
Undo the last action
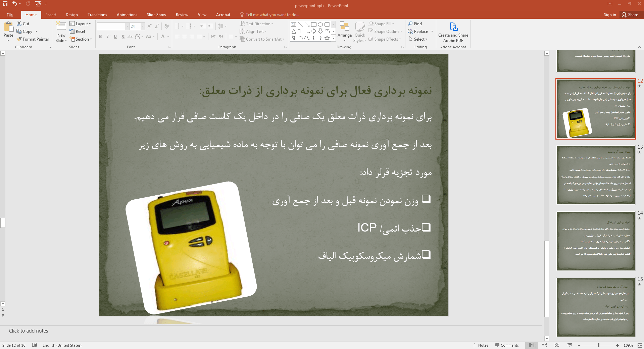click(14, 4)
